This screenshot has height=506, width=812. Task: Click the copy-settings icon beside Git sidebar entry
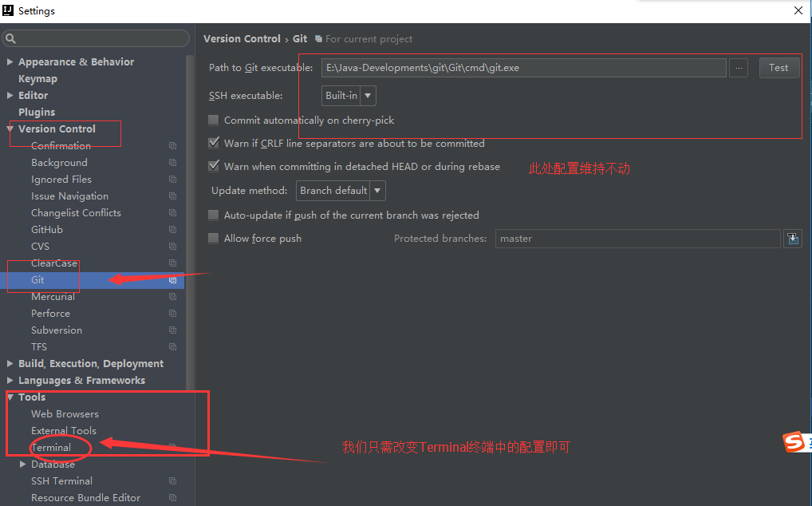point(173,279)
